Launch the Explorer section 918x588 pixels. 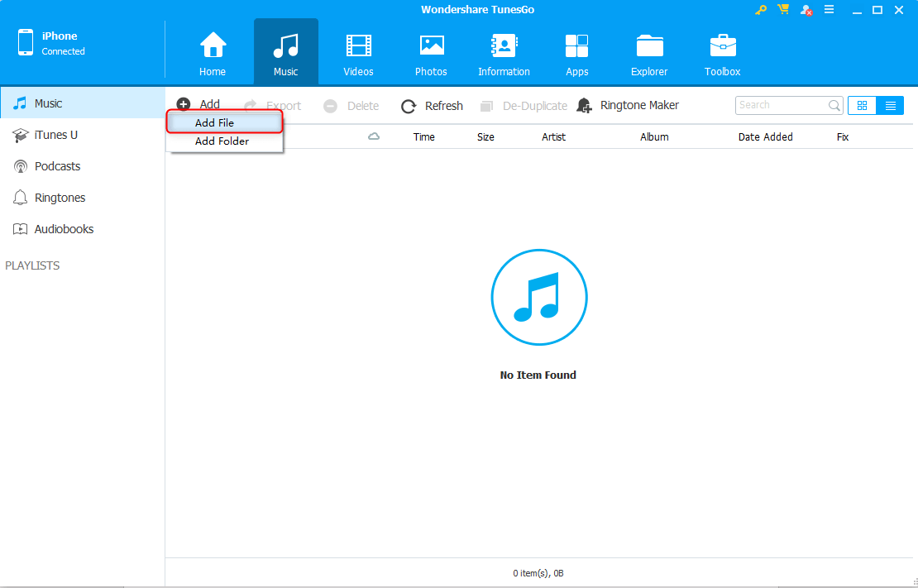click(649, 55)
